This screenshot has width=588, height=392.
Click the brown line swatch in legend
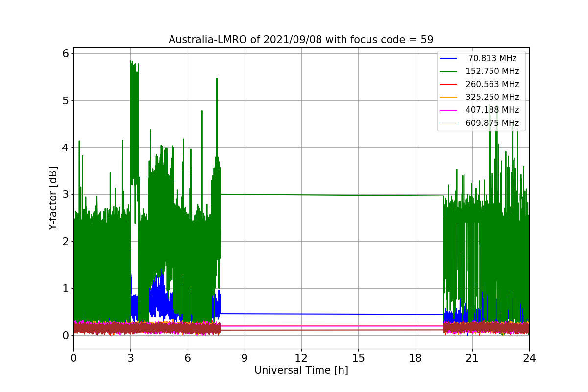point(448,123)
